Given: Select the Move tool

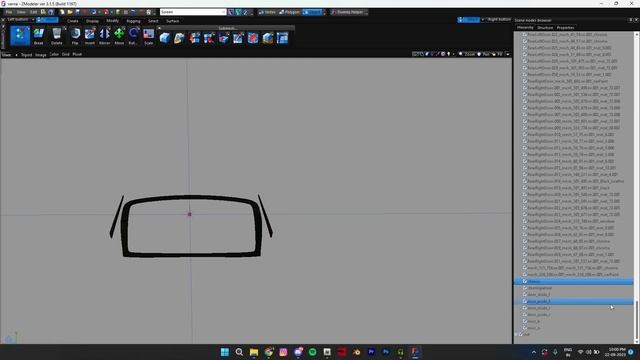Looking at the screenshot, I should [119, 36].
